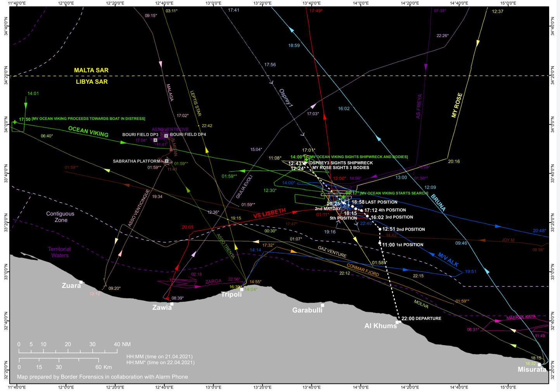Select the Sabratha Platform square marker
Viewport: 560px width, 392px height.
pos(167,161)
